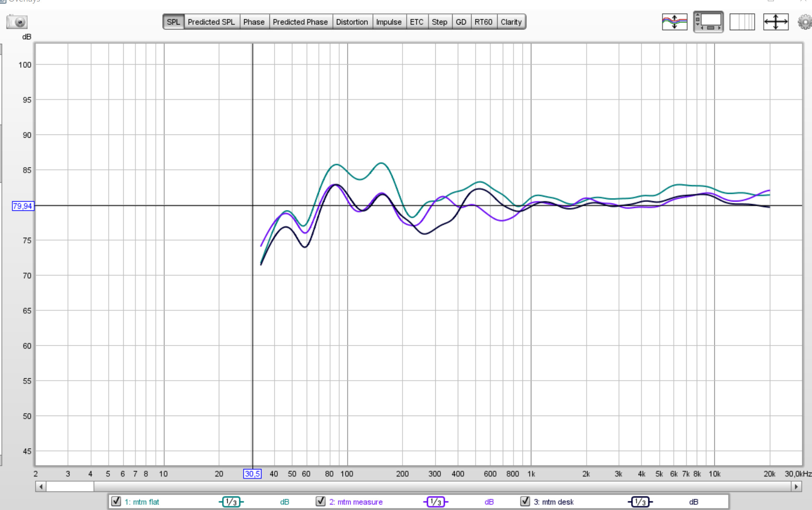Open graph controls gear icon
Image resolution: width=812 pixels, height=510 pixels.
[x=804, y=22]
